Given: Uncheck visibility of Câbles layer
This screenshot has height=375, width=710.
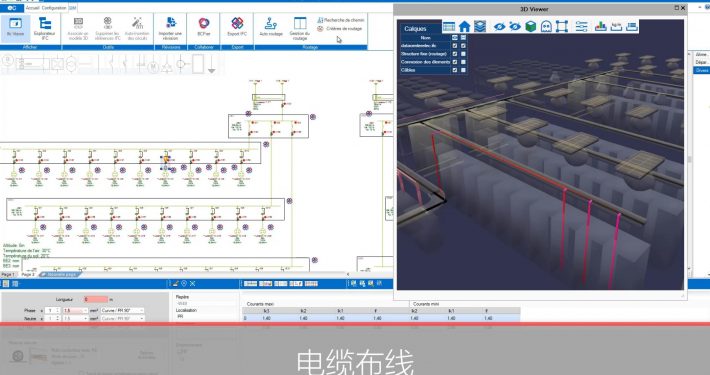Looking at the screenshot, I should (455, 70).
